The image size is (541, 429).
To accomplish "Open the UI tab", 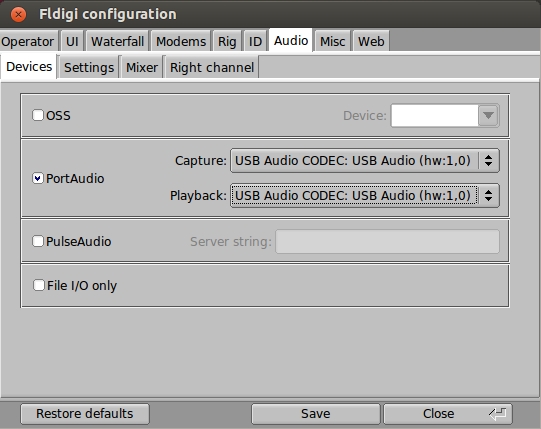I will point(72,41).
